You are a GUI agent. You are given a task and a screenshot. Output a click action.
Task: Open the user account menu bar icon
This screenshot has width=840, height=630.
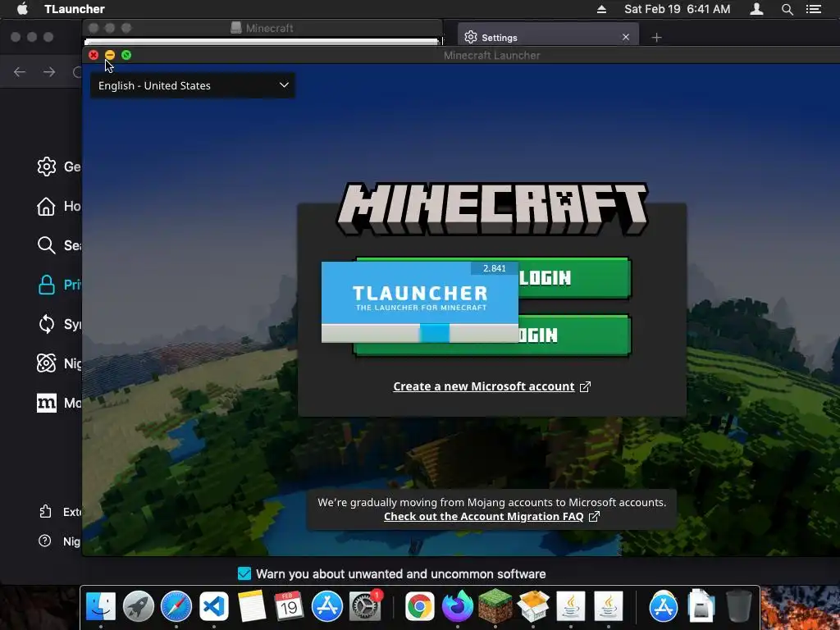756,9
